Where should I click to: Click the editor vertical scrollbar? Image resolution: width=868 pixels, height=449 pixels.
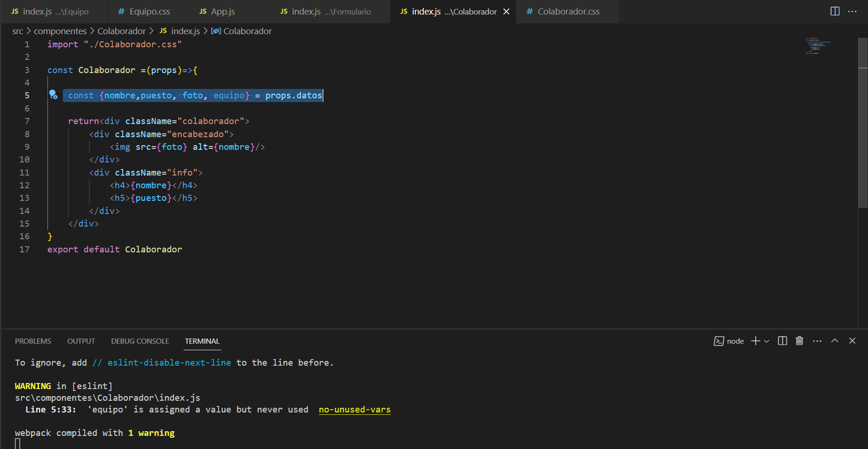point(863,123)
